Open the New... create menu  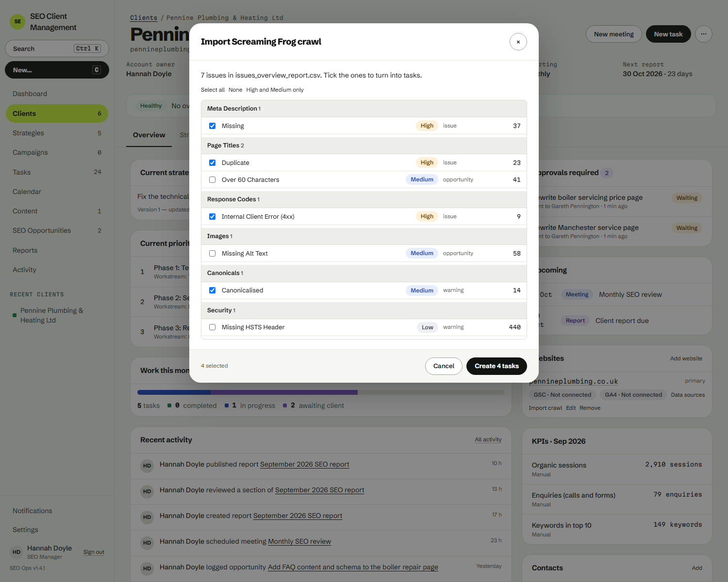click(57, 70)
